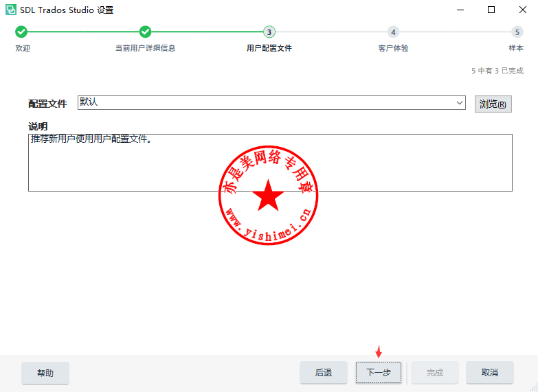
Task: Close the SDL Trados Studio setup window
Action: click(523, 10)
